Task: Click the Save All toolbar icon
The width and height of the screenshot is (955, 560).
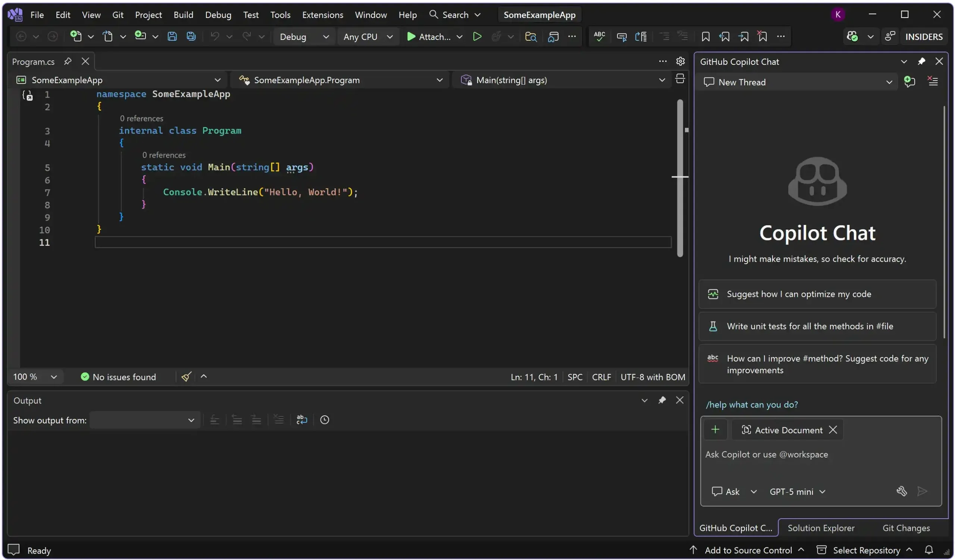Action: (191, 36)
